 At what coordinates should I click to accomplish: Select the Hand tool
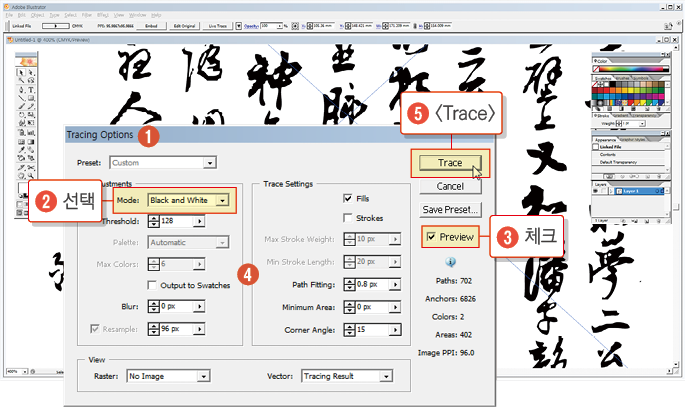pyautogui.click(x=21, y=176)
